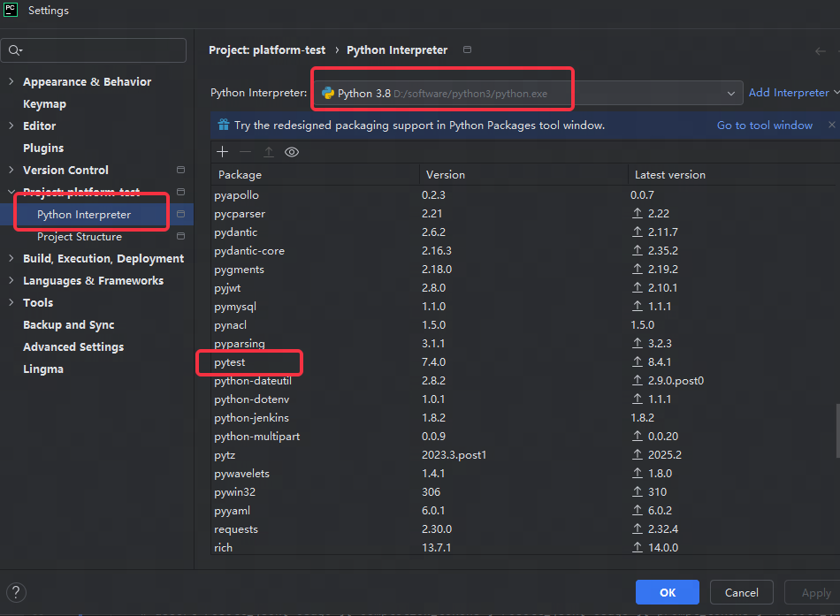
Task: Click upgrade arrow for pydantic latest version
Action: (637, 232)
